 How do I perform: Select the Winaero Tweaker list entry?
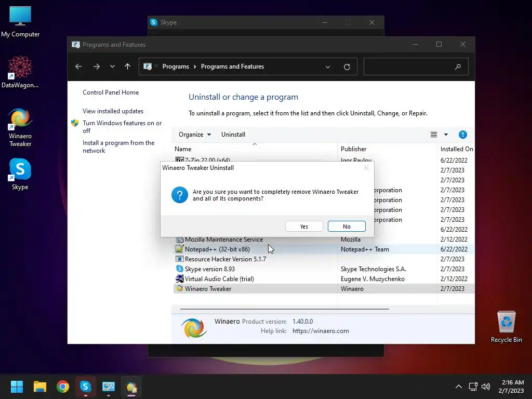pos(324,288)
